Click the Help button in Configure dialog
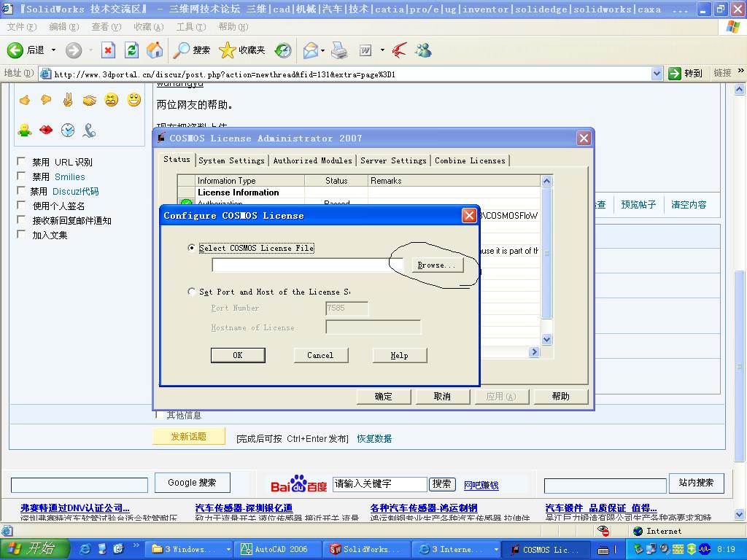This screenshot has width=747, height=560. click(x=400, y=355)
